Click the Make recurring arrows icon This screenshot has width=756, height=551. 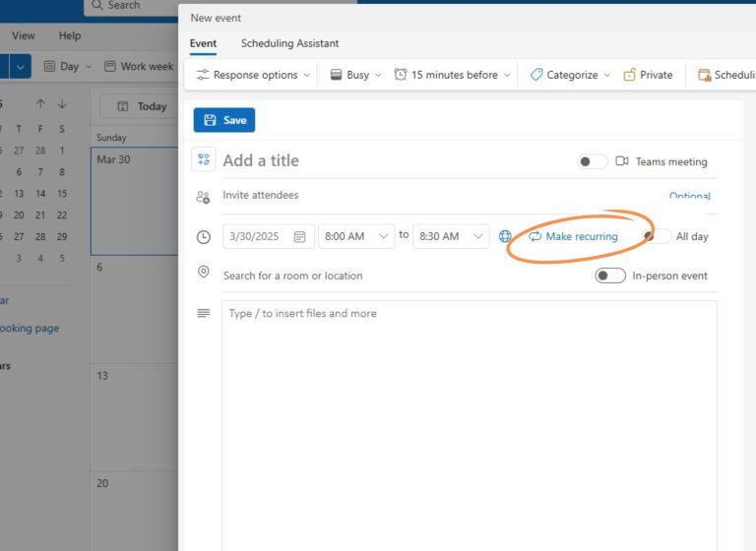(535, 236)
